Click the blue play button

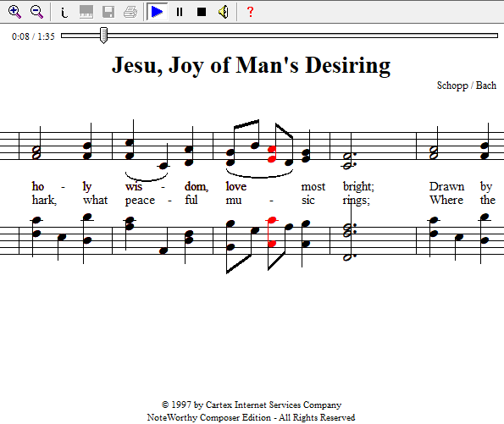(157, 12)
